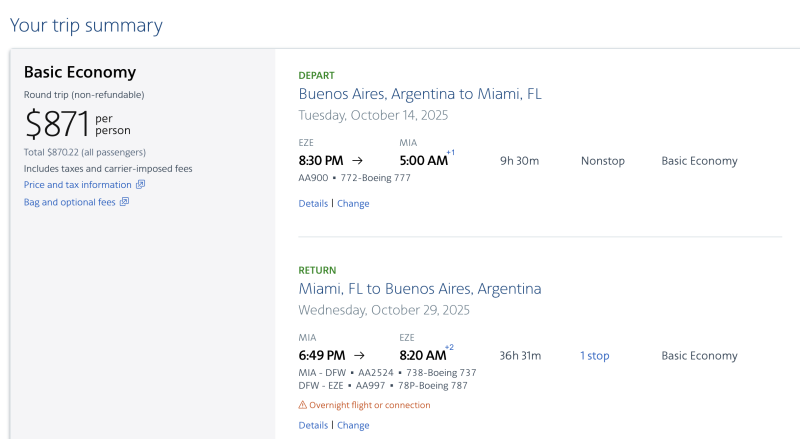The image size is (800, 439).
Task: Change the departing flight on October 14
Action: coord(353,203)
